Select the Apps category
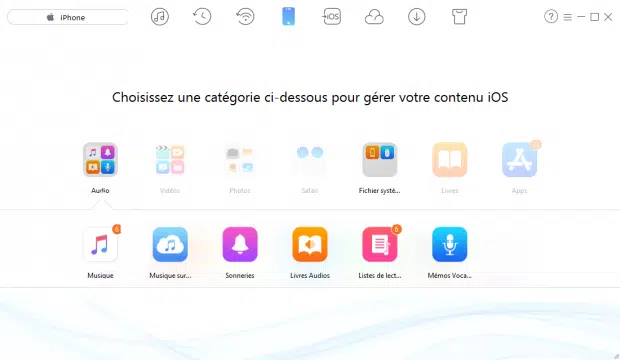Viewport: 620px width, 360px height. pyautogui.click(x=519, y=159)
